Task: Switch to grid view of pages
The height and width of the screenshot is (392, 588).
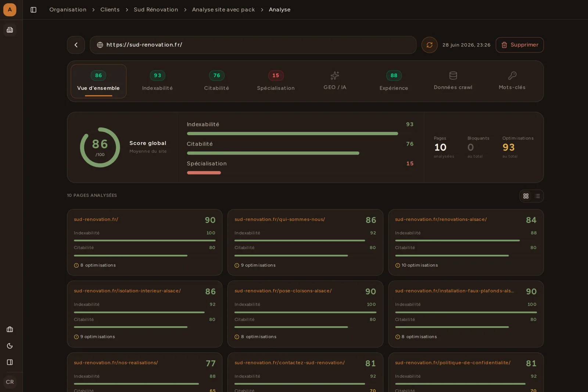Action: coord(526,196)
